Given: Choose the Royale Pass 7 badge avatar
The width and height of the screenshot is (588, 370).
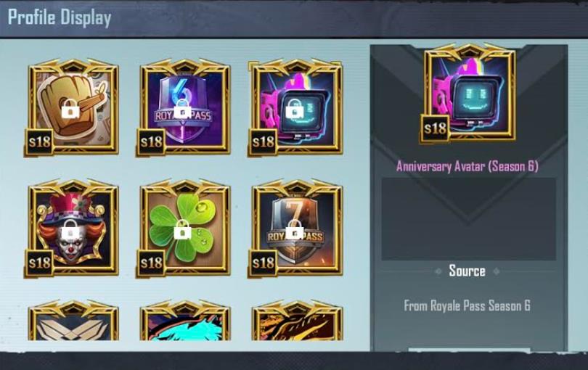Looking at the screenshot, I should point(295,229).
